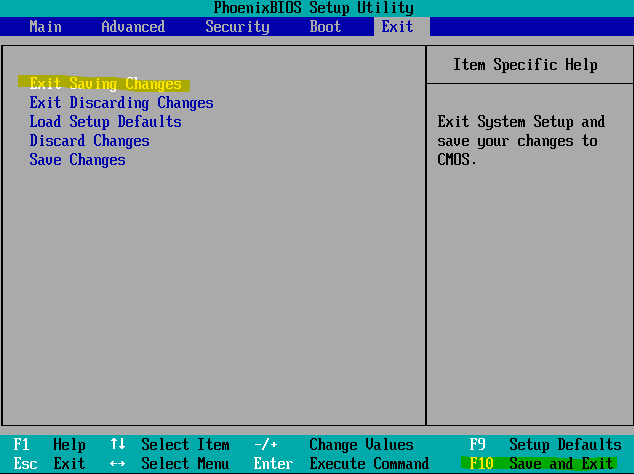This screenshot has width=634, height=474.
Task: Click the PhoenixBIOS Setup Utility title
Action: (x=313, y=8)
